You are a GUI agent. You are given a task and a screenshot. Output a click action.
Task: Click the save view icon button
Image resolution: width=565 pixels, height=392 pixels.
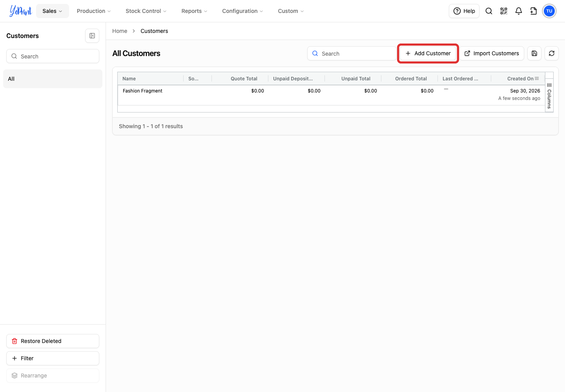point(534,53)
